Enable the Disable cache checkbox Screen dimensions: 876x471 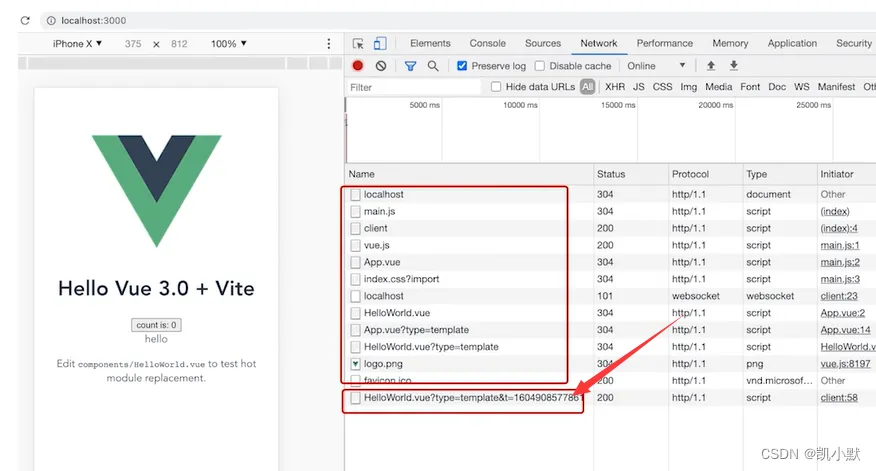coord(540,66)
